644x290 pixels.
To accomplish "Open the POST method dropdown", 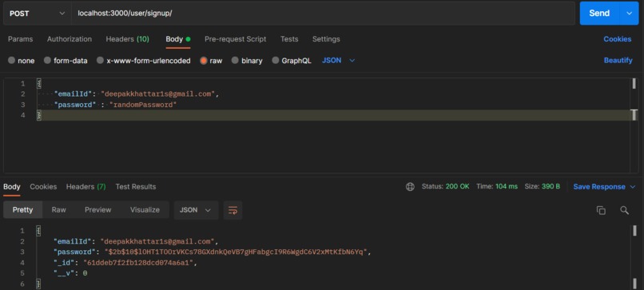I will (x=38, y=13).
